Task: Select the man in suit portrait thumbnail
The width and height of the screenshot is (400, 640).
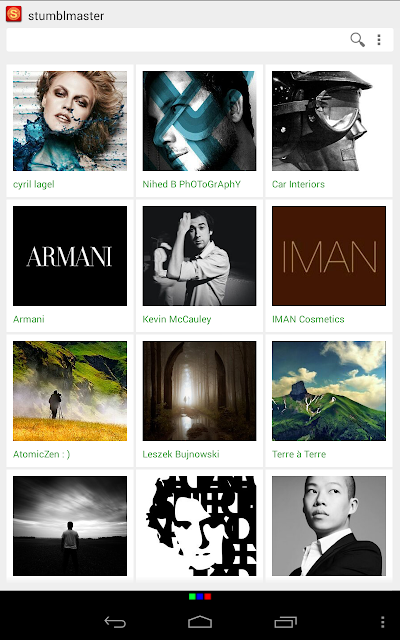Action: pyautogui.click(x=329, y=526)
